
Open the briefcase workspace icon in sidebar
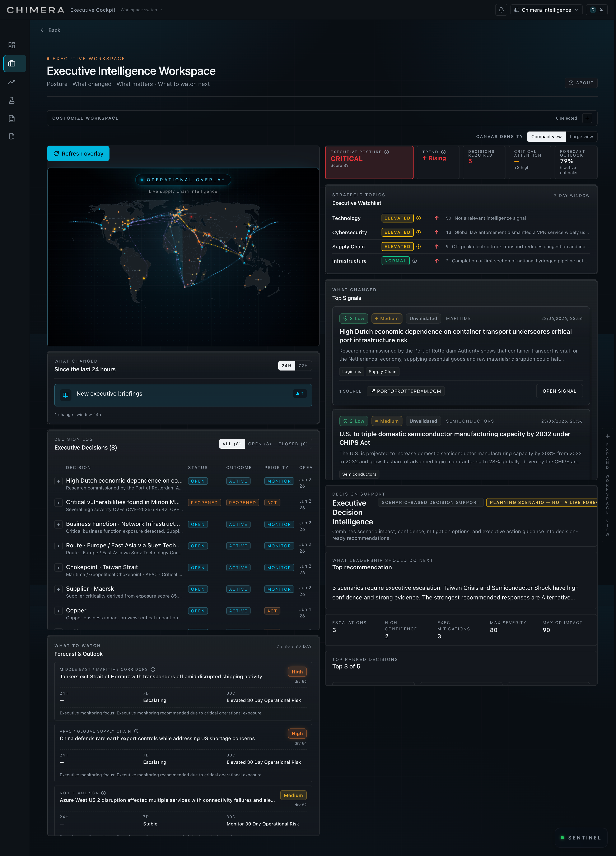(12, 63)
